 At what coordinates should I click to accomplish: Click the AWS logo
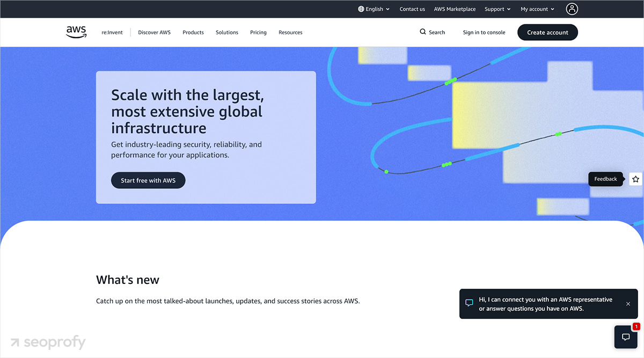point(76,32)
